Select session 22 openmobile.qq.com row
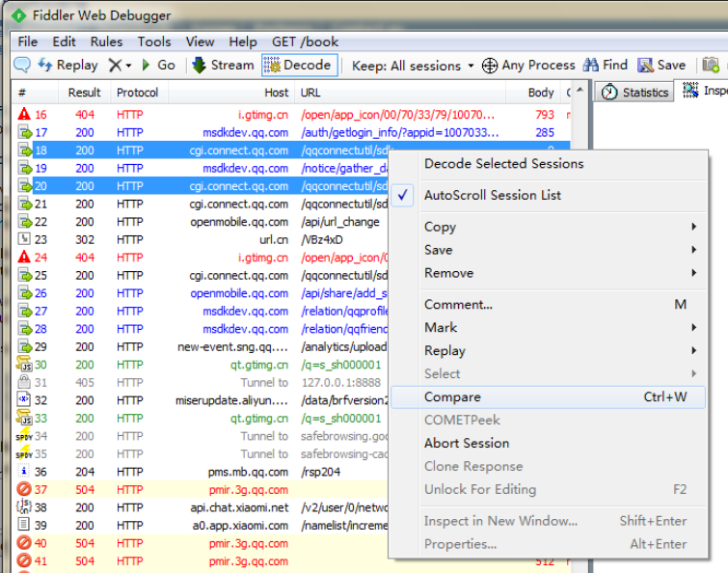The height and width of the screenshot is (573, 728). click(201, 222)
